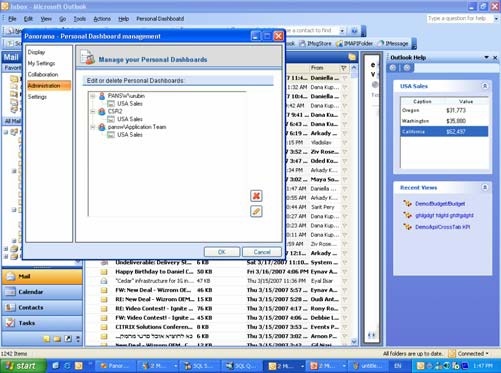Open the Personal Dashboard menu
Viewport: 501px width, 373px height.
click(160, 19)
